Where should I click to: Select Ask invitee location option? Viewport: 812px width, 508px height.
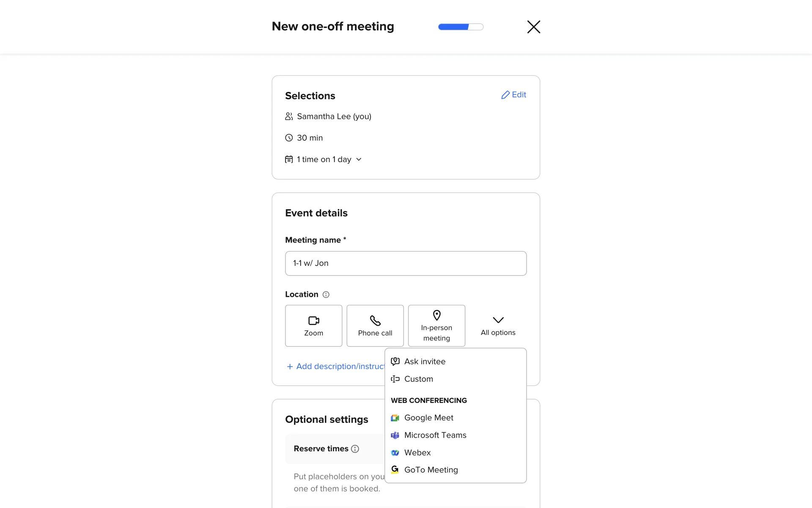424,362
